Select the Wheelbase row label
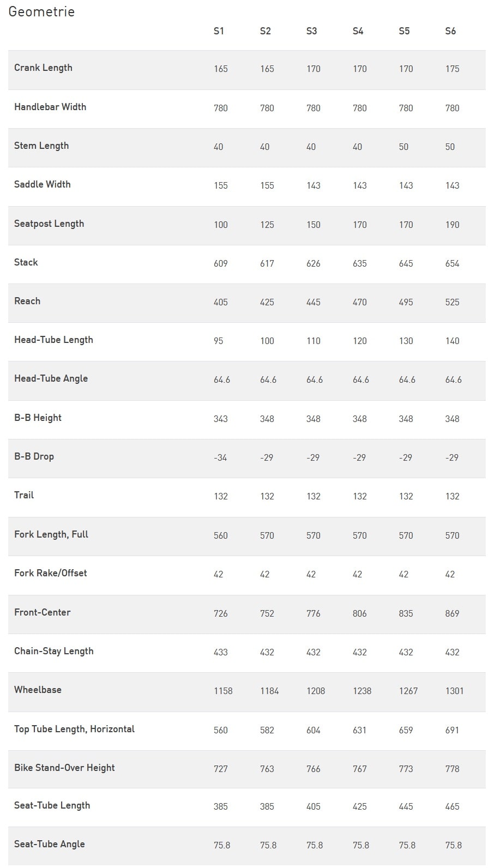 [x=38, y=690]
